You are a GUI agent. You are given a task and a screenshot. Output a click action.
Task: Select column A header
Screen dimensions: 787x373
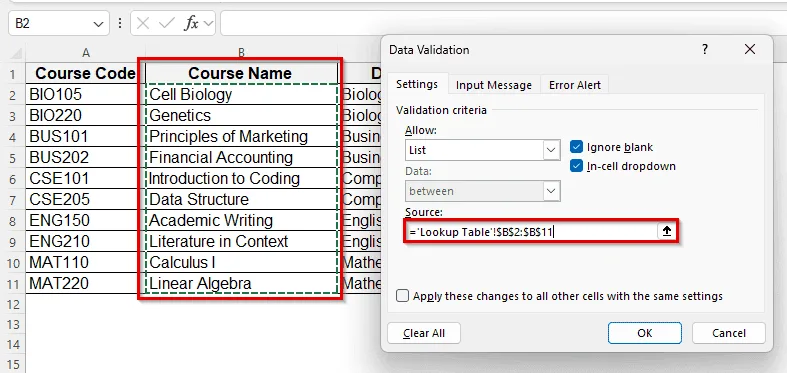point(85,53)
